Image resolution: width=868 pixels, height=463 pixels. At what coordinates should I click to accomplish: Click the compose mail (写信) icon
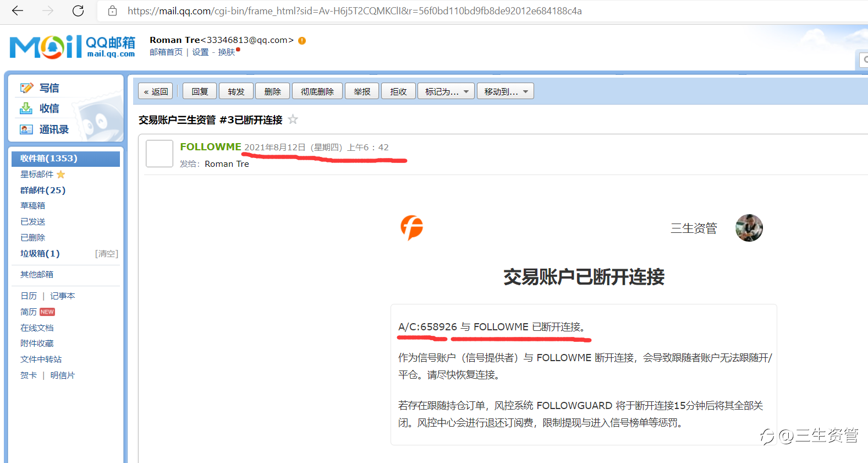point(26,88)
